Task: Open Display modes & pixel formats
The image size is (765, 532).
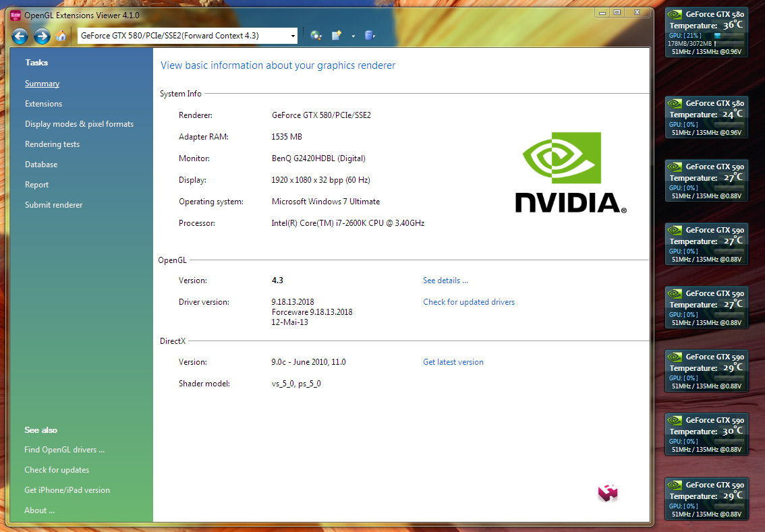Action: 79,124
